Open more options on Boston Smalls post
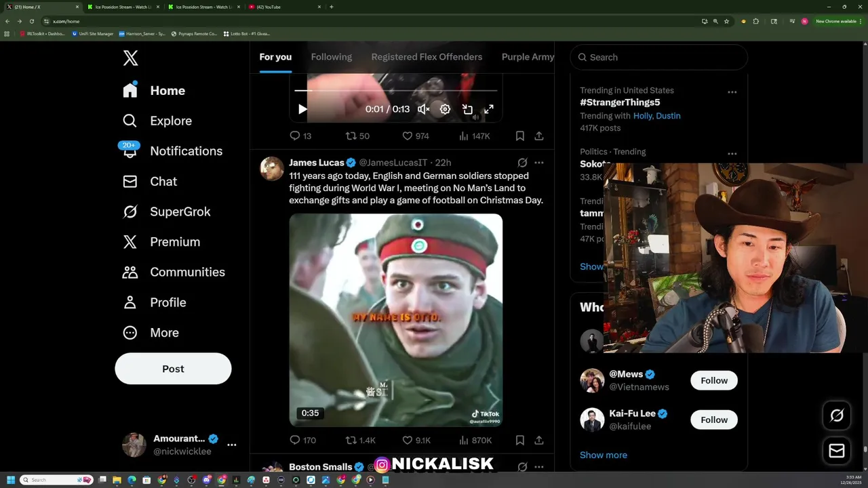 [538, 467]
